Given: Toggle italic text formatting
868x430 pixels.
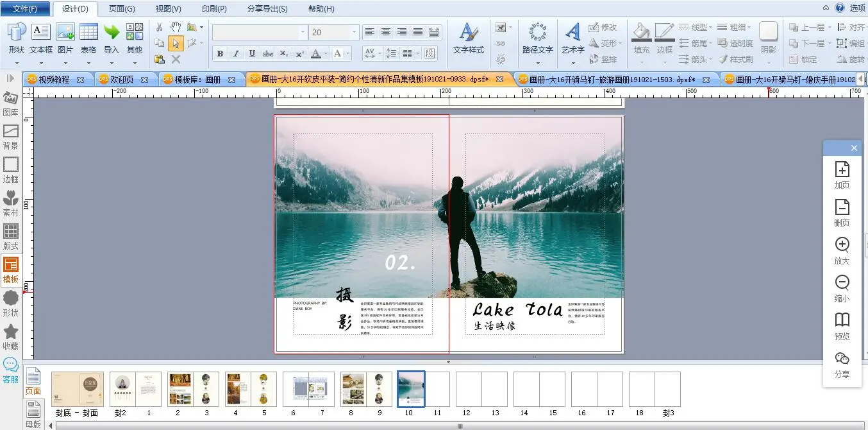Looking at the screenshot, I should 236,54.
